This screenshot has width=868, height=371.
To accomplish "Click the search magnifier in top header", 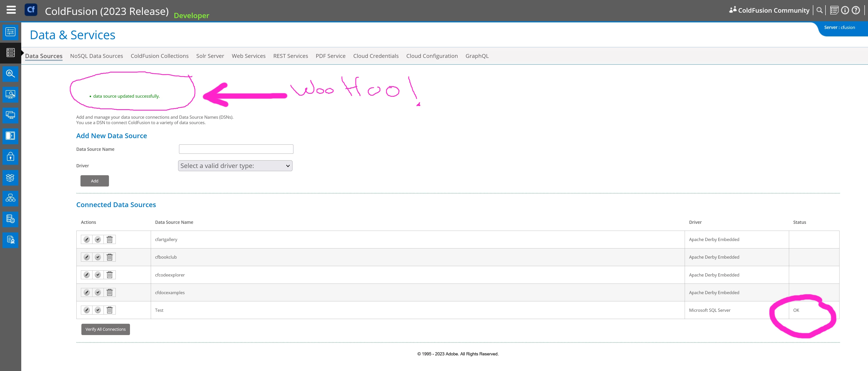I will (x=819, y=10).
